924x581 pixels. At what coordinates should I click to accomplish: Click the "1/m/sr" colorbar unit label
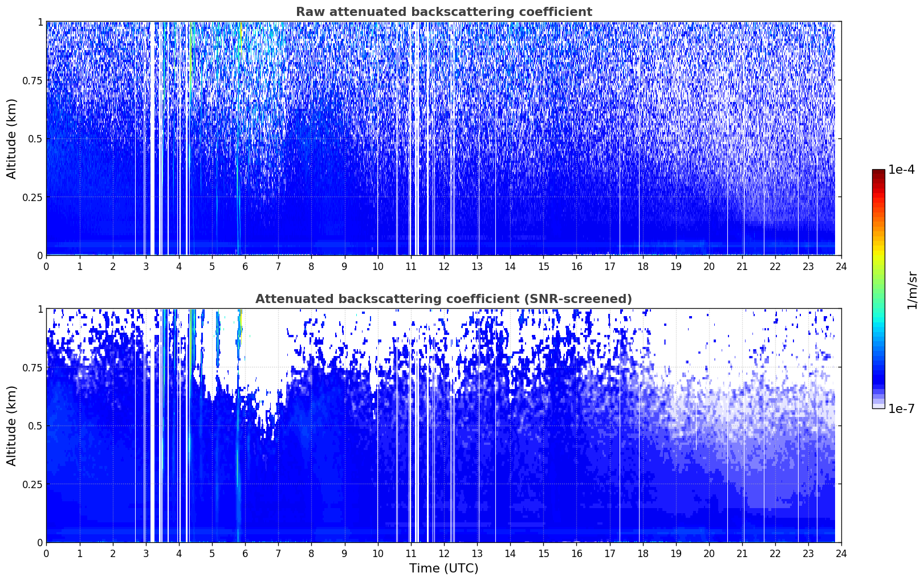(x=912, y=289)
